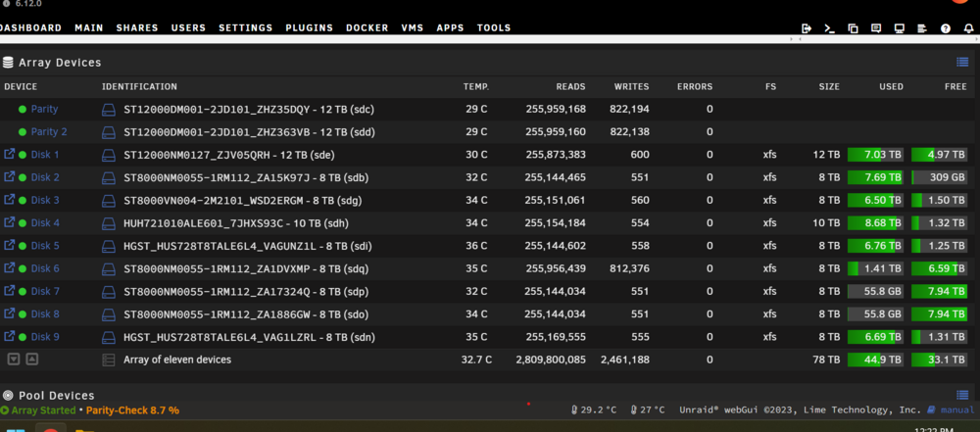
Task: Browse Disk 6 share icon
Action: (10, 268)
